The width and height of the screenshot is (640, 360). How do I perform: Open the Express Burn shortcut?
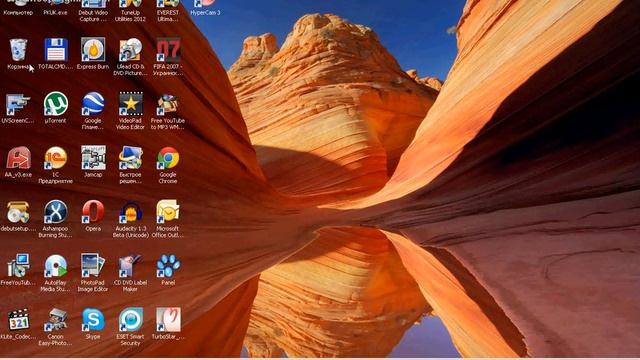pyautogui.click(x=93, y=50)
